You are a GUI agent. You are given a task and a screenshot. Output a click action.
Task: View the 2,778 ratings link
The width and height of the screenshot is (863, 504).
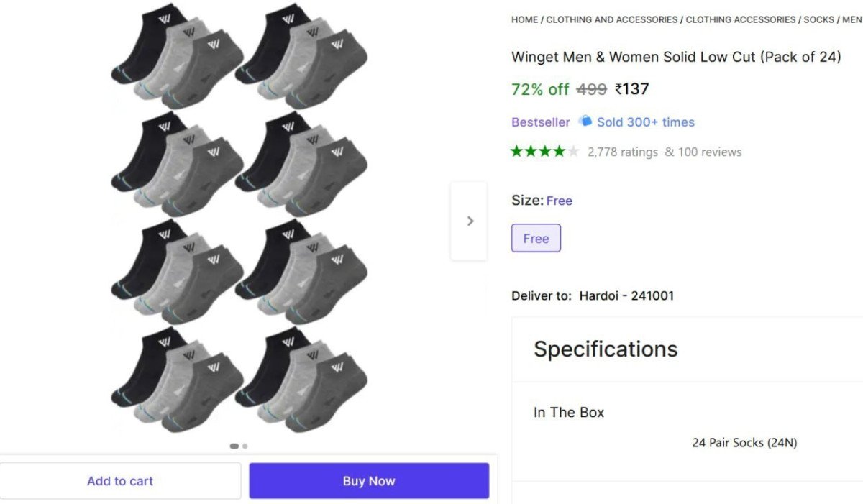click(x=622, y=152)
